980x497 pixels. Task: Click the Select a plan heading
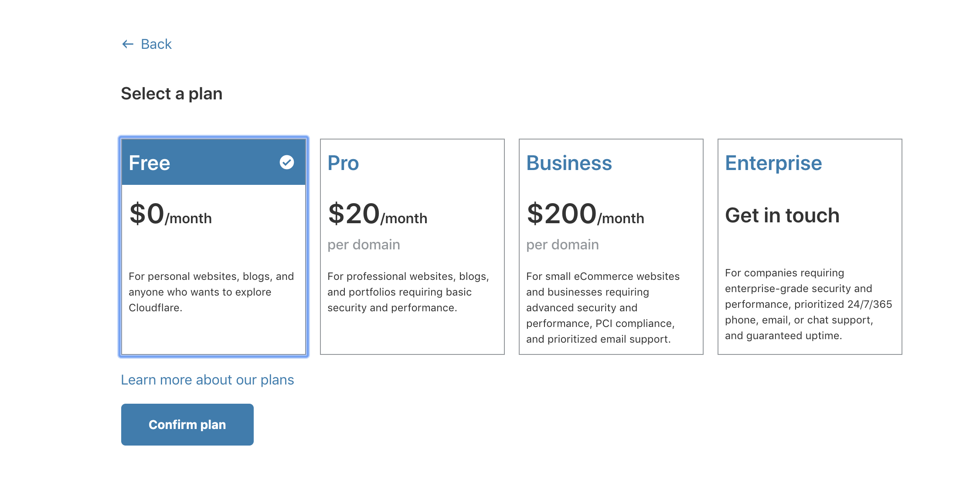(x=172, y=94)
